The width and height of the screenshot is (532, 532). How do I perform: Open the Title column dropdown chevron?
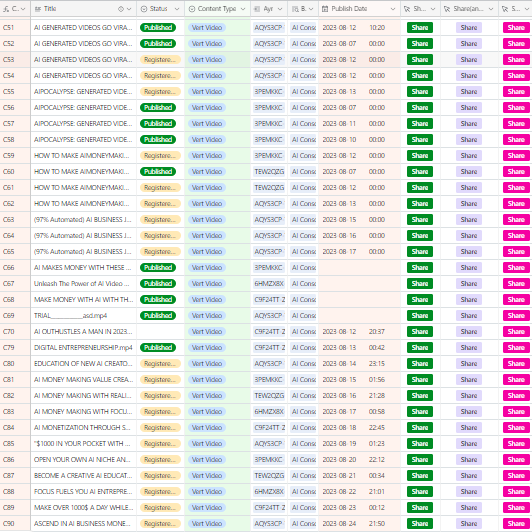pos(129,9)
